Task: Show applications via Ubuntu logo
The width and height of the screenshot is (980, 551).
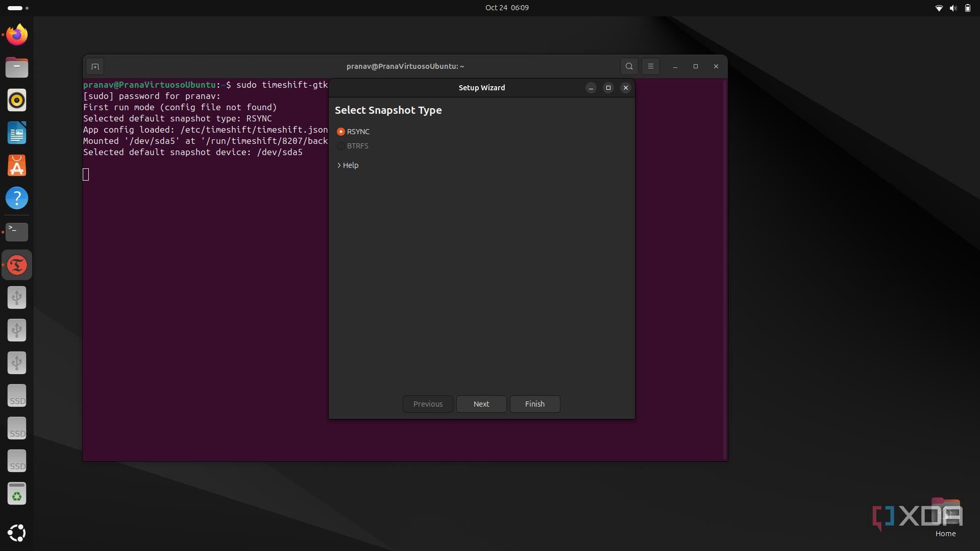Action: point(17,533)
